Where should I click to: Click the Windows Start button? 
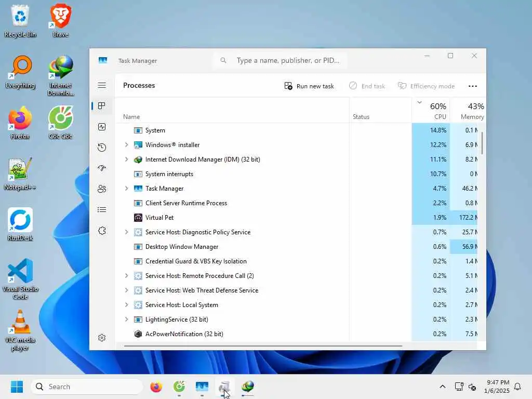pyautogui.click(x=17, y=387)
